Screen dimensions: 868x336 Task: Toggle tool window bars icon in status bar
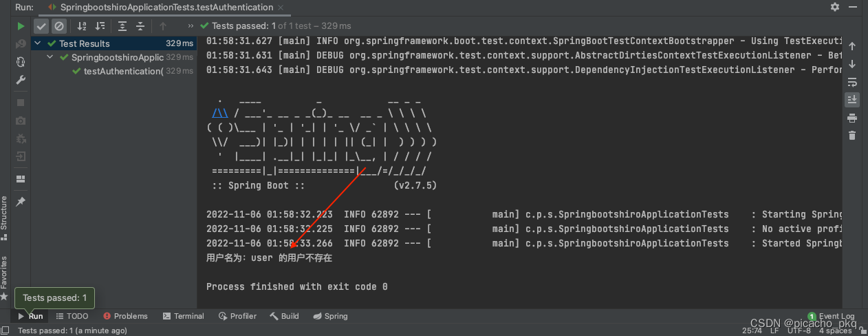click(6, 330)
